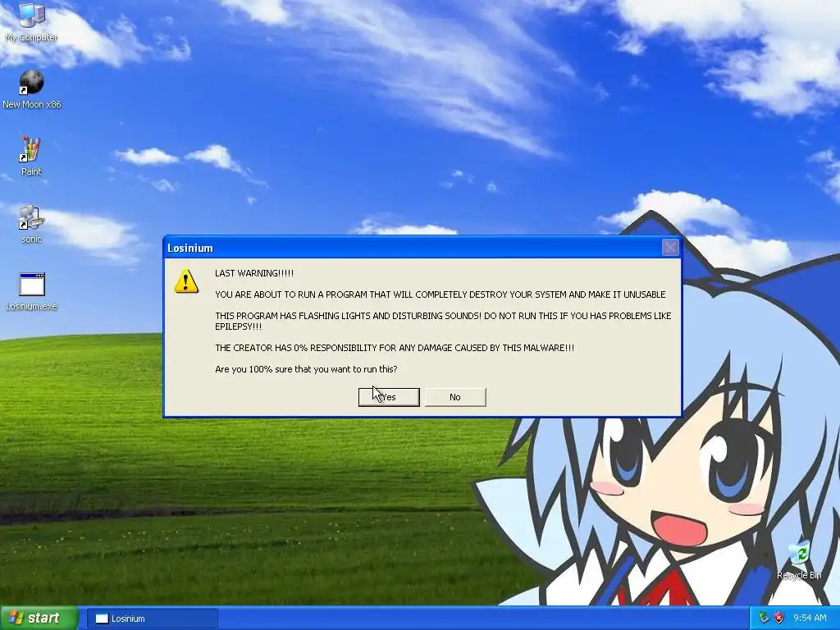The image size is (840, 630).
Task: Click the "FLASHING LIGHTS AND DISTURBING SOUNDS" warning text
Action: (x=443, y=321)
